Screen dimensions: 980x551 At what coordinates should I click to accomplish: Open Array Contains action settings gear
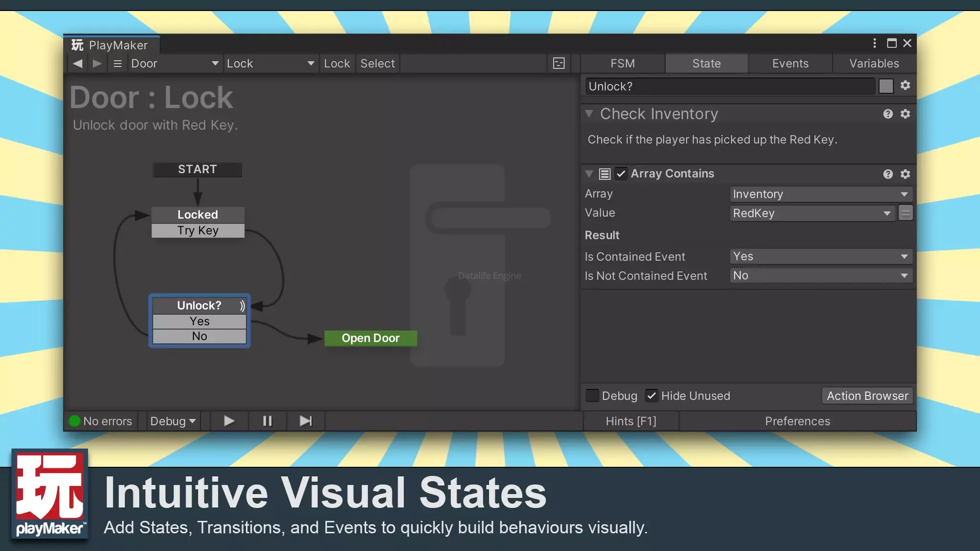tap(905, 174)
